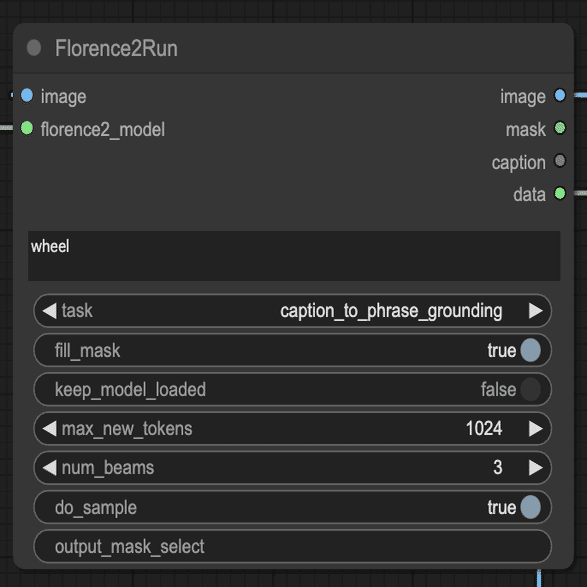Click the florence2_model input connector dot
Image resolution: width=587 pixels, height=587 pixels.
click(x=27, y=128)
